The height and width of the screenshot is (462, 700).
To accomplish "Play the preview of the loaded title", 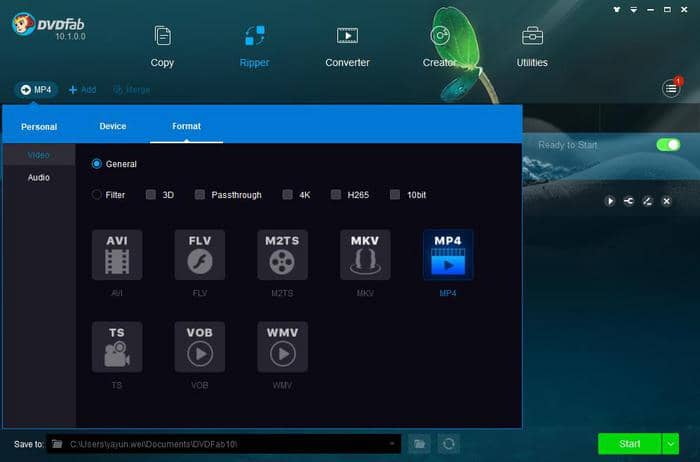I will pos(610,201).
